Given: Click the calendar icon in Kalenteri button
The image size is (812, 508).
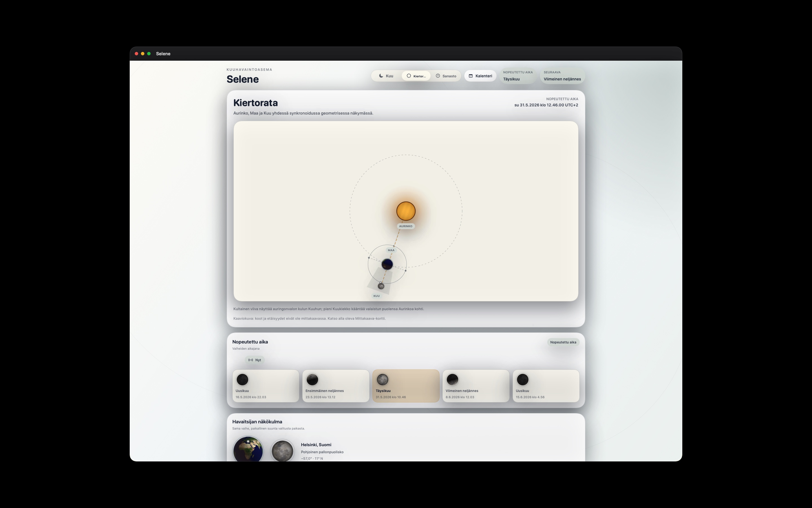Looking at the screenshot, I should coord(471,76).
